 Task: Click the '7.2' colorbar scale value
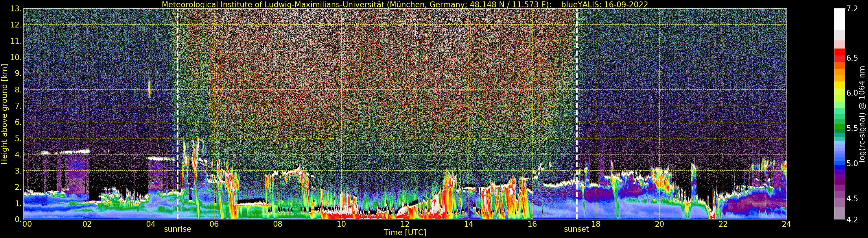pyautogui.click(x=852, y=9)
